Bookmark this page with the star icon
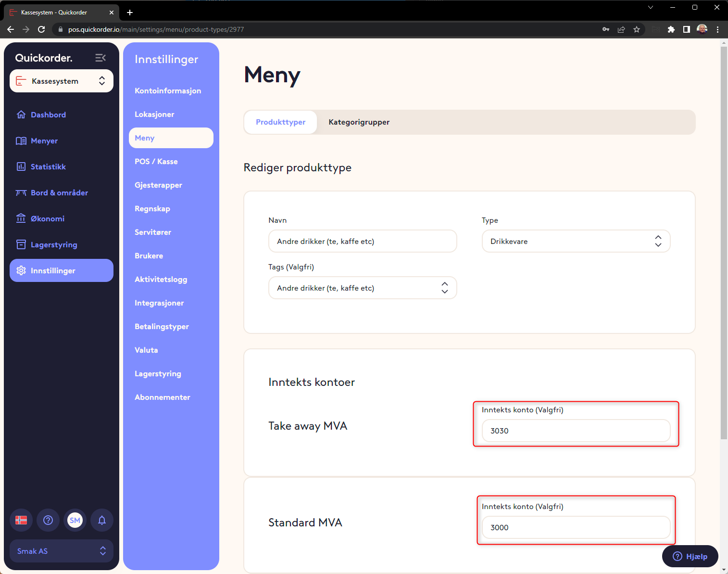This screenshot has width=728, height=574. [637, 29]
